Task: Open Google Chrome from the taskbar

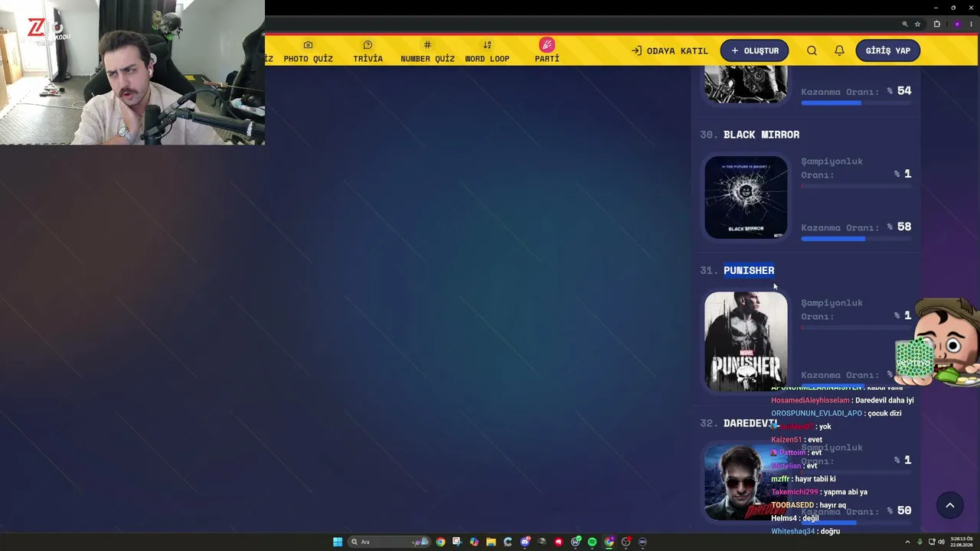Action: coord(440,542)
